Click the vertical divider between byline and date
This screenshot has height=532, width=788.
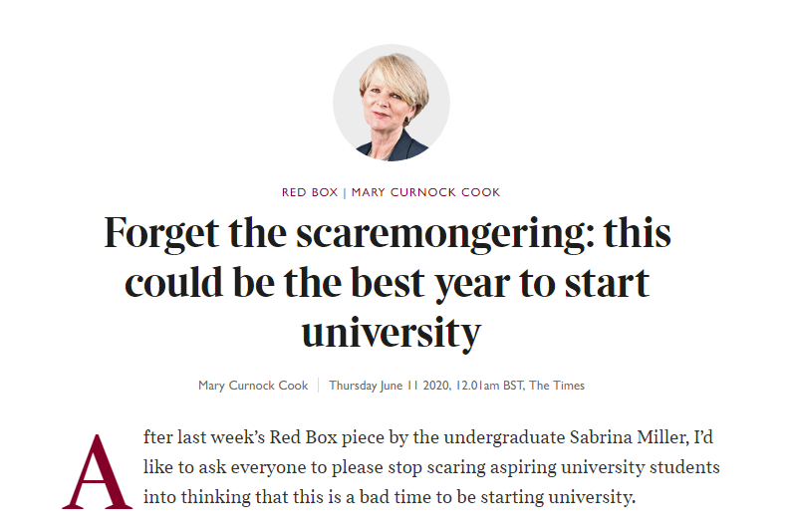(x=319, y=386)
